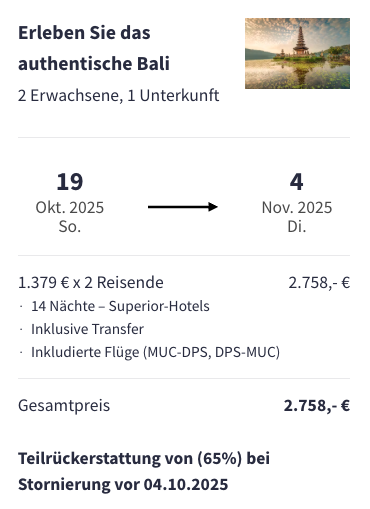This screenshot has height=509, width=370.
Task: Click '1.379 € x 2 Reisende' price line
Action: click(x=91, y=283)
